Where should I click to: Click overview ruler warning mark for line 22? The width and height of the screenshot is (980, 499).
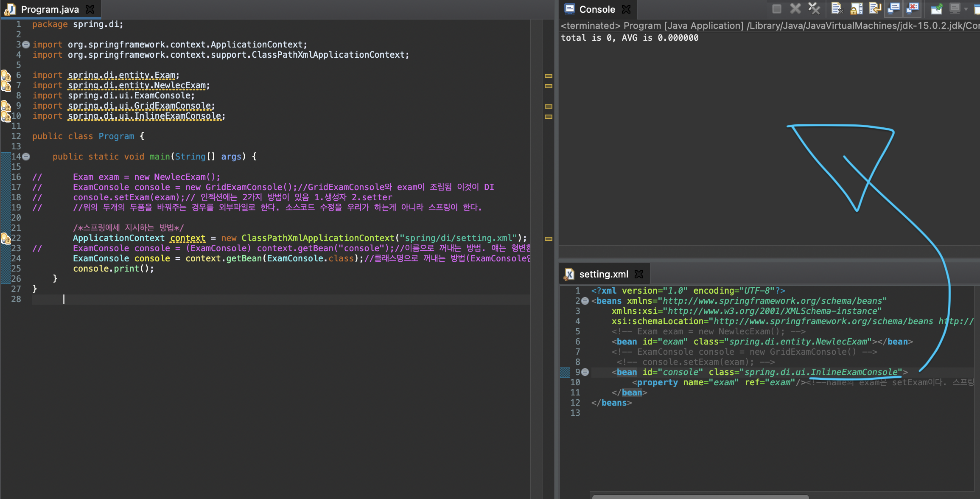click(548, 238)
